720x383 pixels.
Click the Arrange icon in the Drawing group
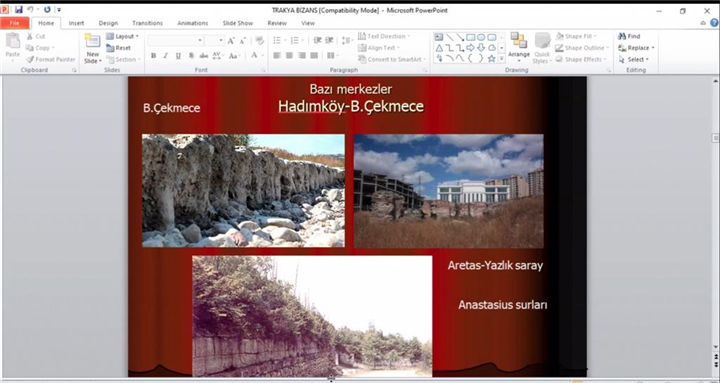(519, 45)
